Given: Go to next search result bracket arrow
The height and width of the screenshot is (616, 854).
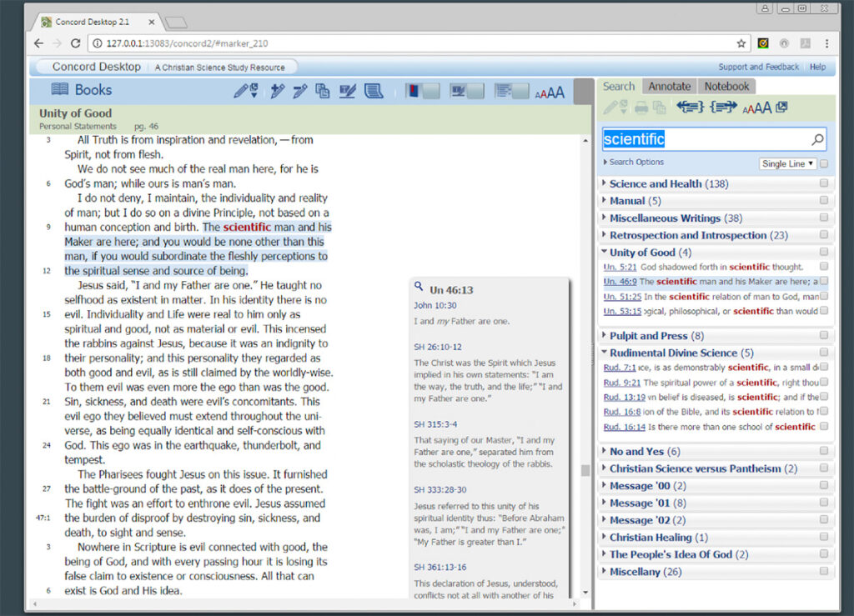Looking at the screenshot, I should coord(723,107).
